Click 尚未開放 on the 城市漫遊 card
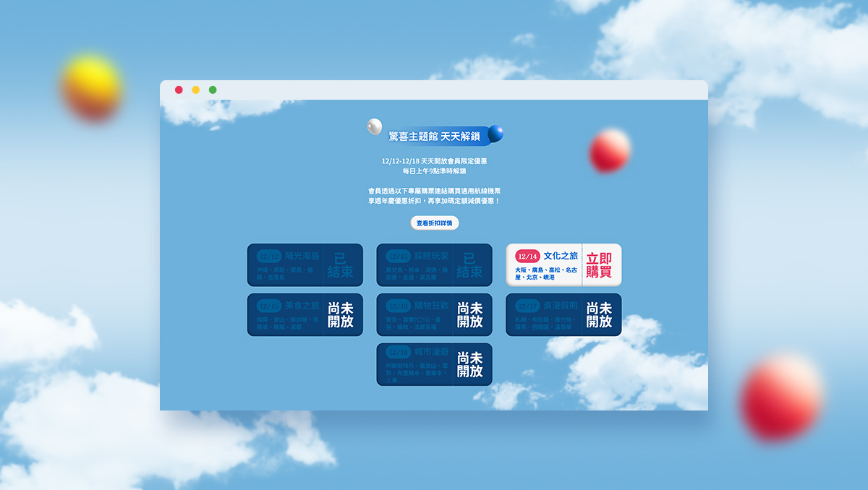 (x=469, y=365)
